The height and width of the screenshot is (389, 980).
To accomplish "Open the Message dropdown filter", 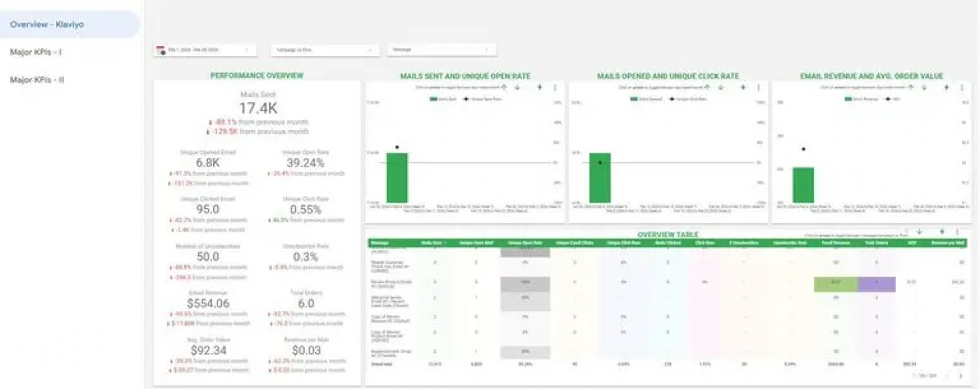I will point(441,50).
